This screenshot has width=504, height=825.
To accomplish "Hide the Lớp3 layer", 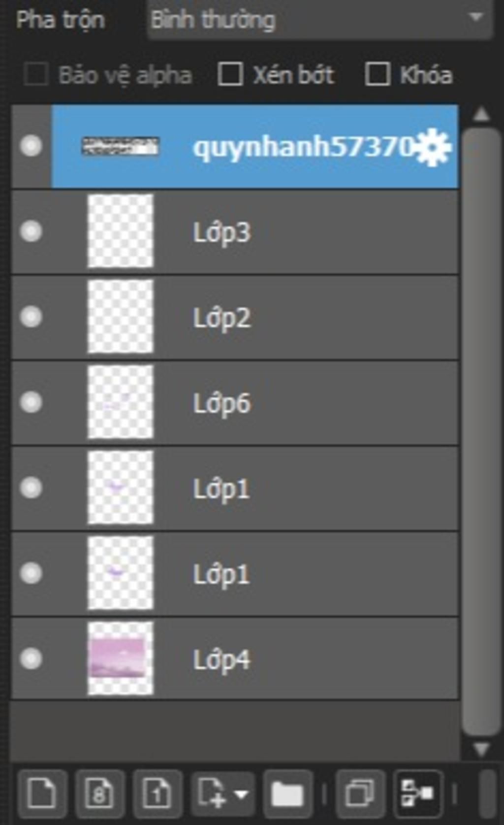I will pos(31,231).
